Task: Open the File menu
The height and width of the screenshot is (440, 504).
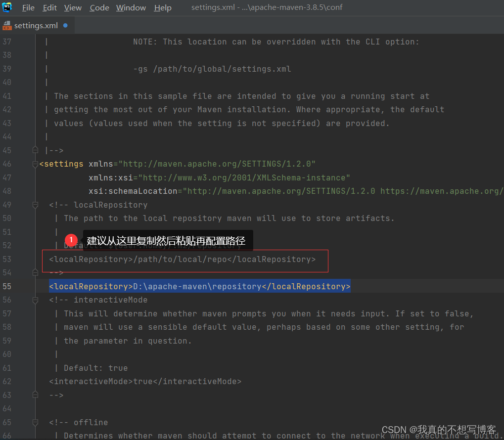Action: [28, 8]
